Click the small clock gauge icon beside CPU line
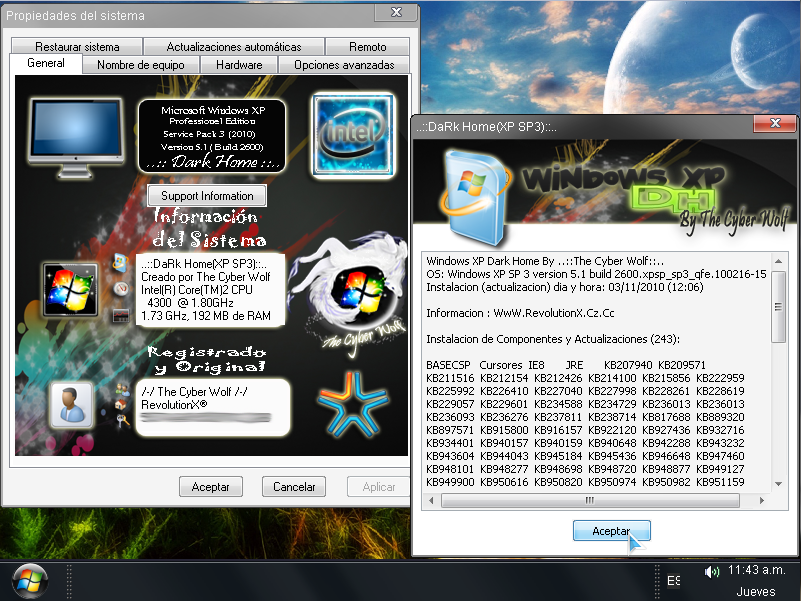The height and width of the screenshot is (601, 801). click(121, 289)
